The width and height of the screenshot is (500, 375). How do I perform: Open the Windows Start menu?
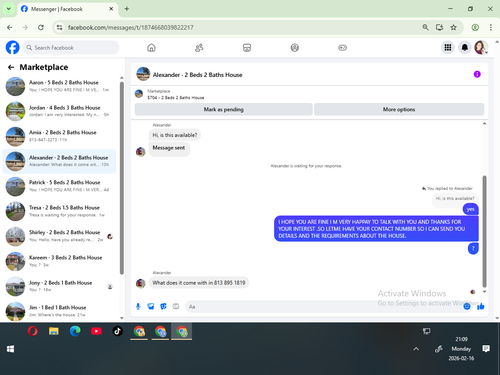(10, 349)
